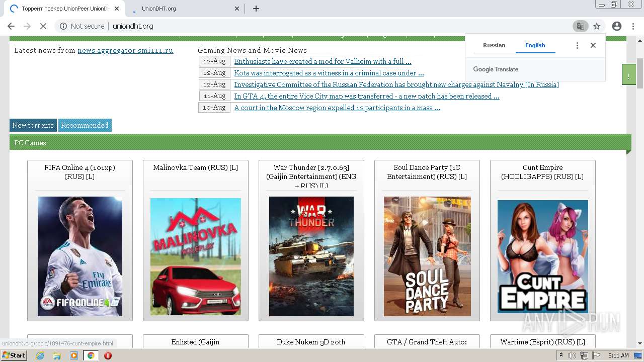The width and height of the screenshot is (644, 362).
Task: Open the news aggregator smi111.ru link
Action: point(125,50)
